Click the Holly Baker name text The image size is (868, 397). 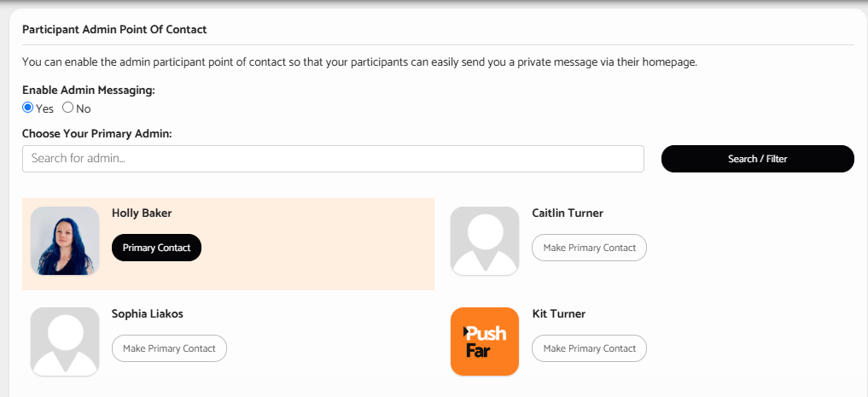142,213
